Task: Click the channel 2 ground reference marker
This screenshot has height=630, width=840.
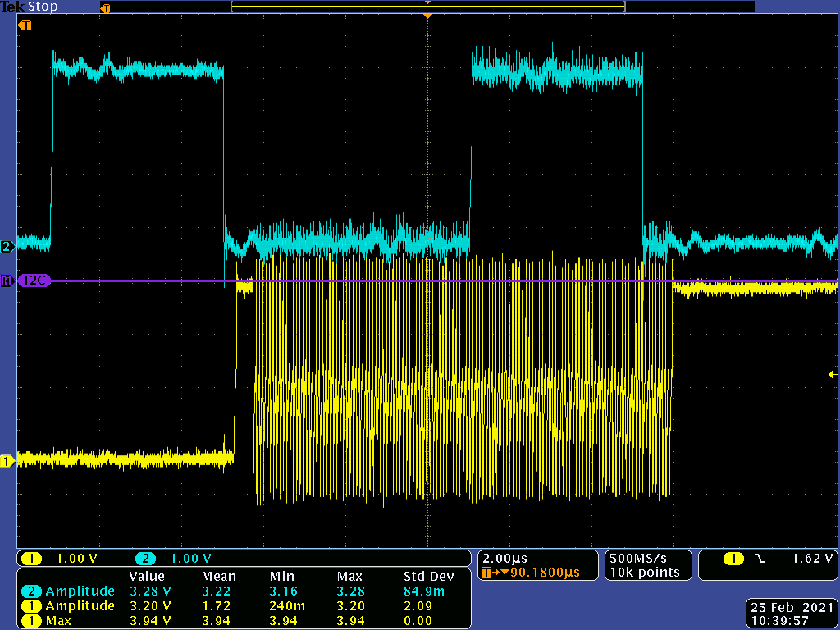Action: point(7,246)
